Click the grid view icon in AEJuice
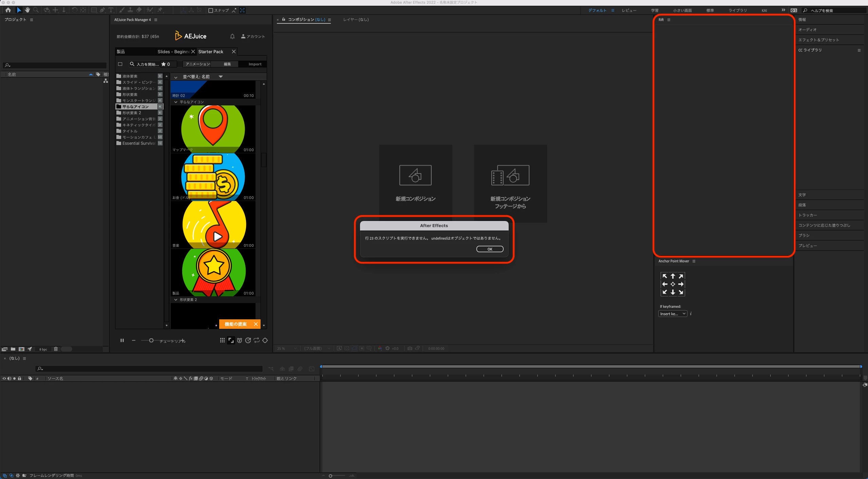Viewport: 868px width, 479px height. tap(222, 340)
